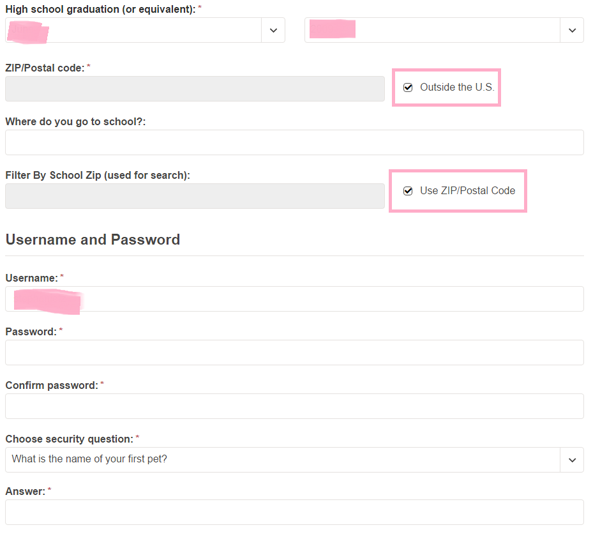
Task: Uncheck the Use ZIP/Postal Code checkbox
Action: pyautogui.click(x=408, y=191)
